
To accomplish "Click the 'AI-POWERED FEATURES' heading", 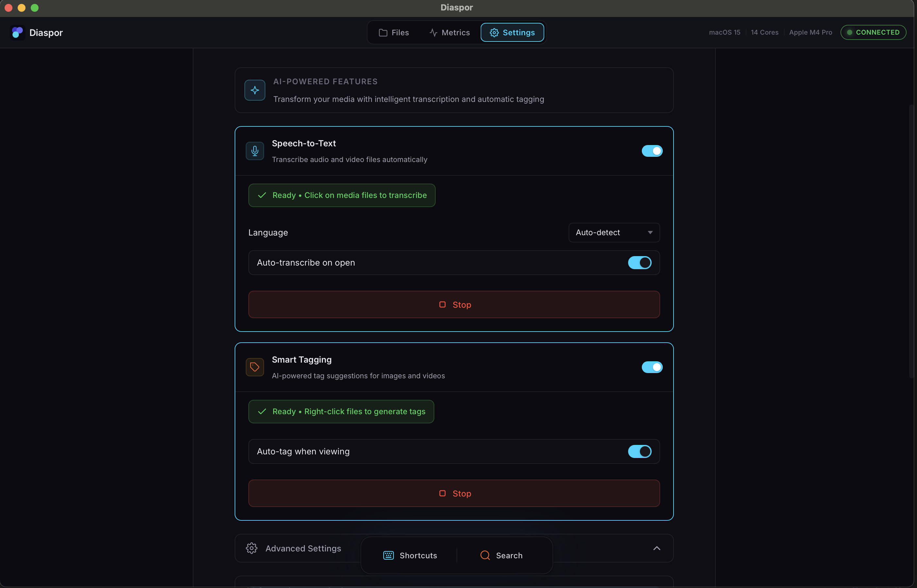I will 325,81.
